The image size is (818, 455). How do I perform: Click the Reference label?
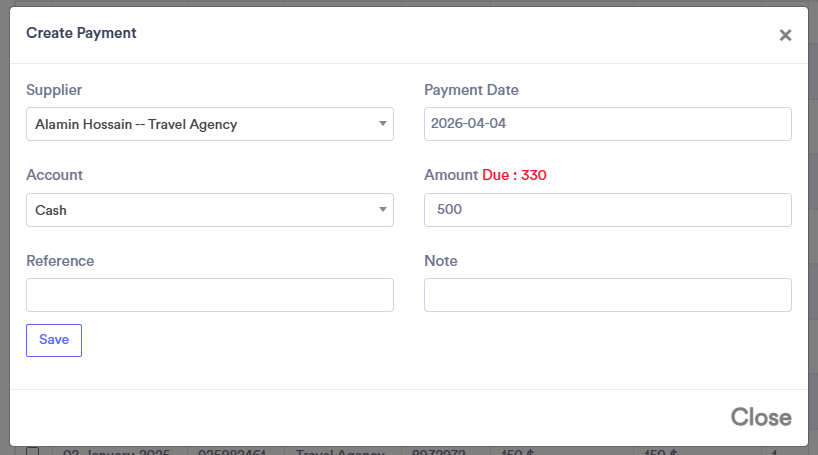(60, 261)
